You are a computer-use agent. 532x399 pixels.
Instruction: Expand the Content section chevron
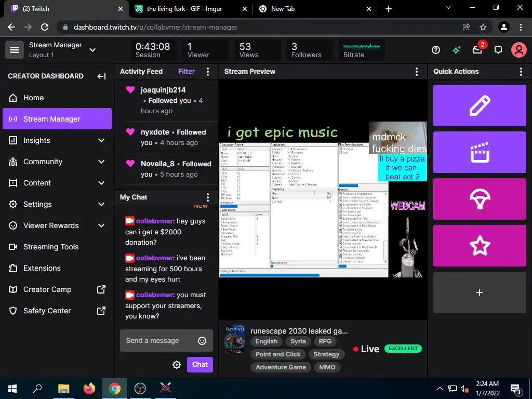click(101, 183)
